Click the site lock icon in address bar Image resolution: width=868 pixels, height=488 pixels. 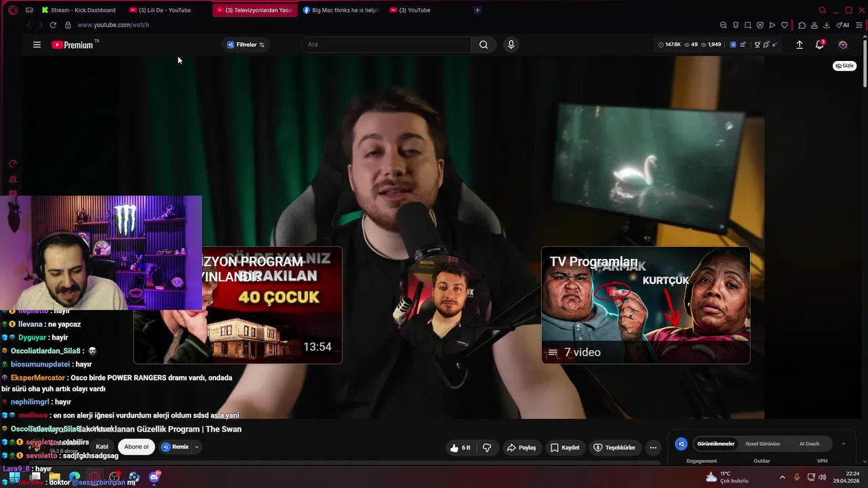click(x=68, y=25)
